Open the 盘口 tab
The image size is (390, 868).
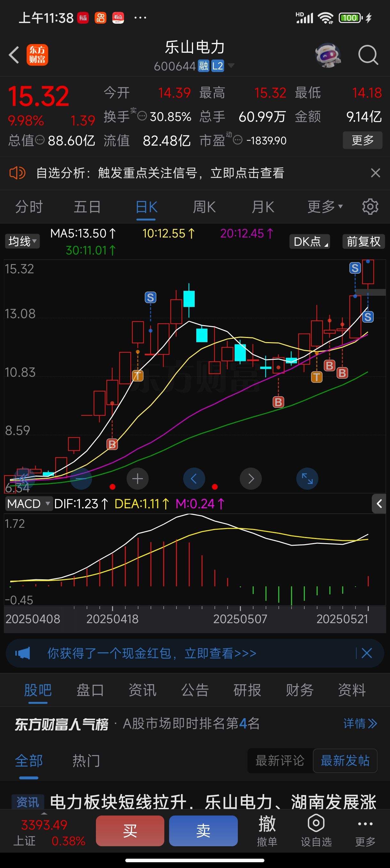90,690
